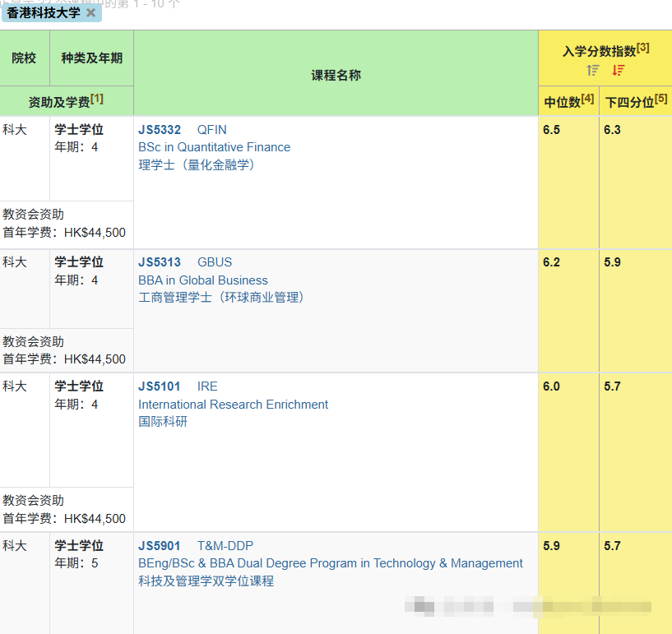Click the GBUS short name

tap(215, 262)
